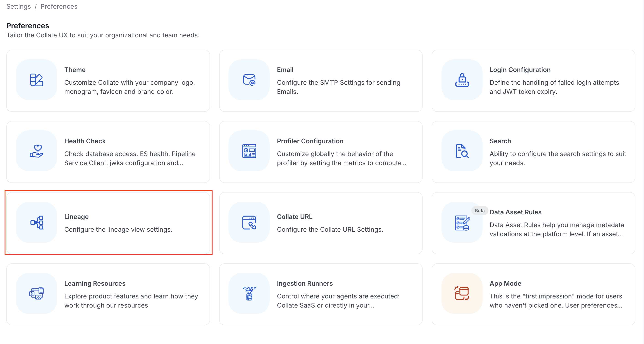Click the Beta badge on Data Asset Rules
The height and width of the screenshot is (344, 644).
tap(480, 211)
